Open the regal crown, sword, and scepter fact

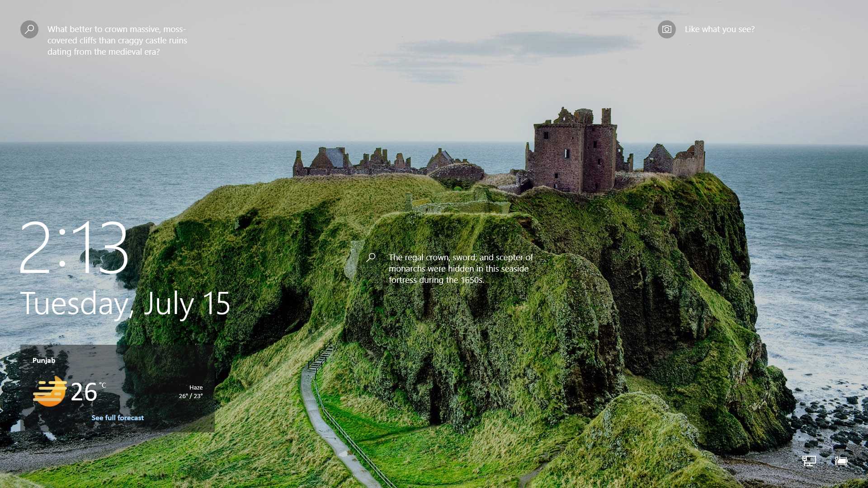(x=461, y=268)
